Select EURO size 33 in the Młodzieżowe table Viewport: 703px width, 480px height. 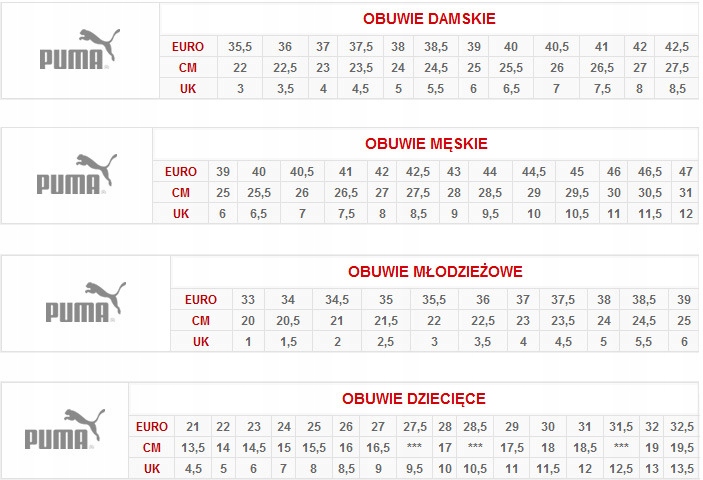(x=247, y=299)
